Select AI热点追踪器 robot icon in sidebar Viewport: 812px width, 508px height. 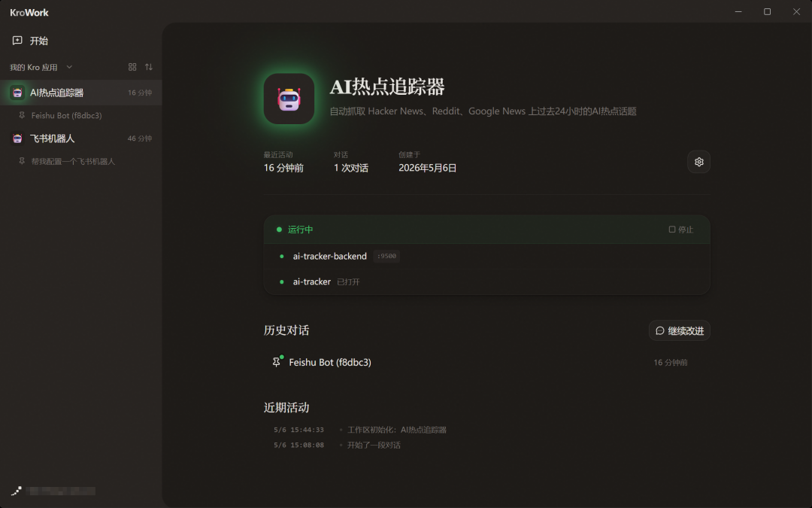[x=17, y=93]
